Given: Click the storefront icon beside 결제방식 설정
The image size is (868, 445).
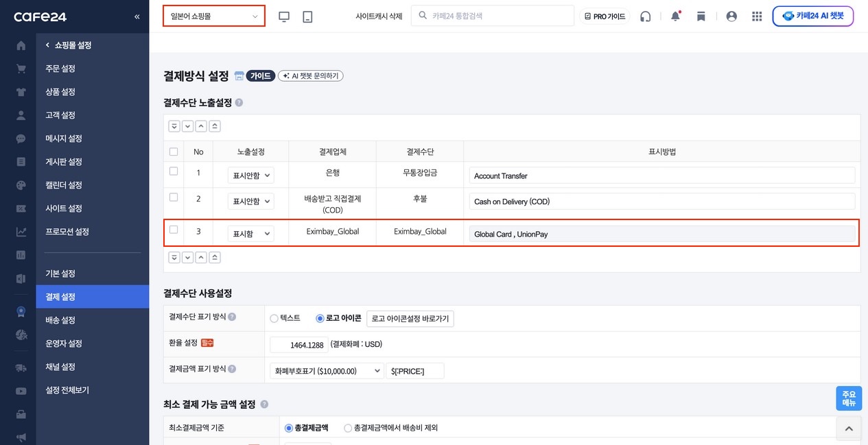Looking at the screenshot, I should pos(239,75).
